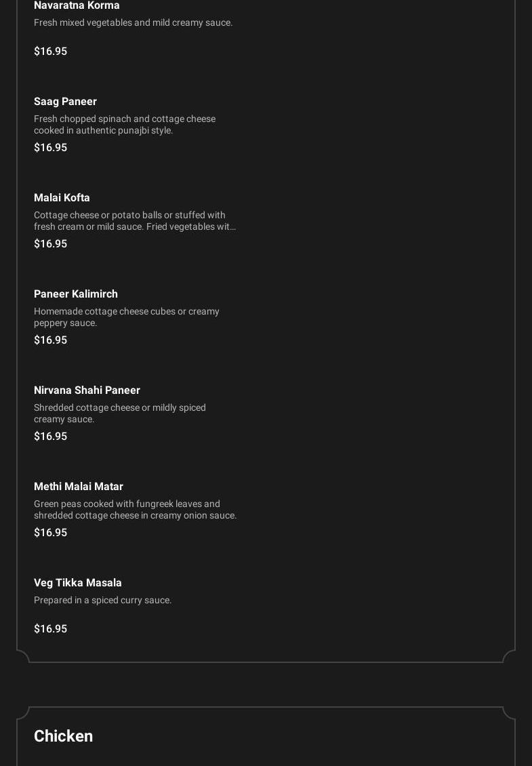Click Methi Malai Matar description text

[x=135, y=510]
